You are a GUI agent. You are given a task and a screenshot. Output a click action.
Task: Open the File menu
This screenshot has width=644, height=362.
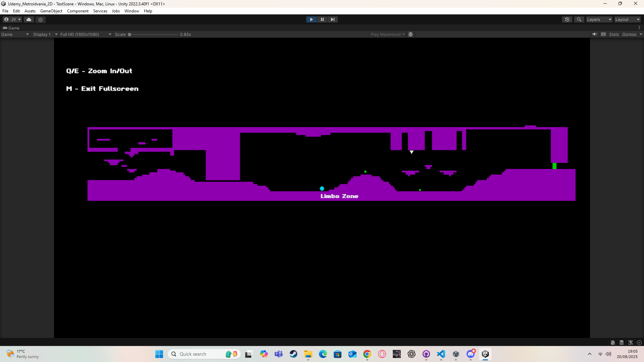[5, 11]
